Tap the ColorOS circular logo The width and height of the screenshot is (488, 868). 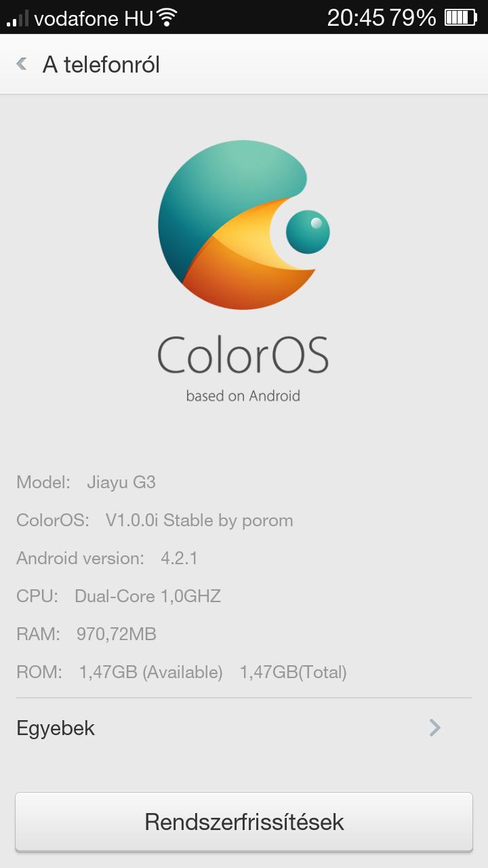pyautogui.click(x=244, y=225)
